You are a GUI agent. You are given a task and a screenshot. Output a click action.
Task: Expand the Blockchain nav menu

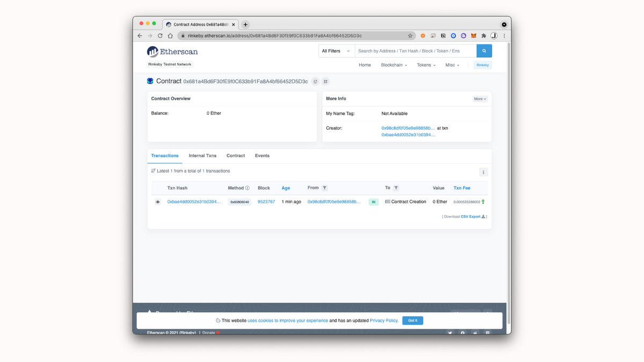pyautogui.click(x=394, y=65)
